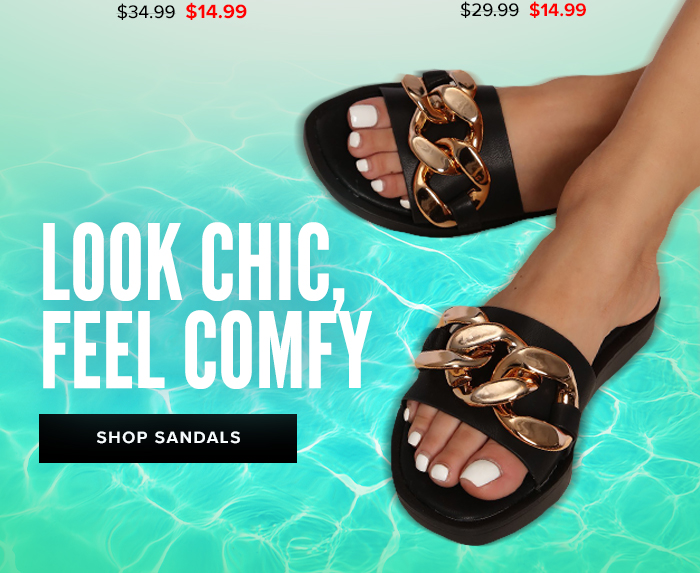Screen dimensions: 700x573
Task: Click the SHOP SANDALS button
Action: pyautogui.click(x=168, y=438)
